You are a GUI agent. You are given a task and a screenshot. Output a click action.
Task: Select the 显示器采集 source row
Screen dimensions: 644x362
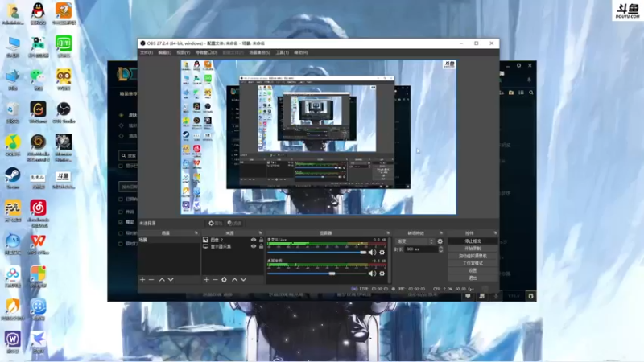233,246
